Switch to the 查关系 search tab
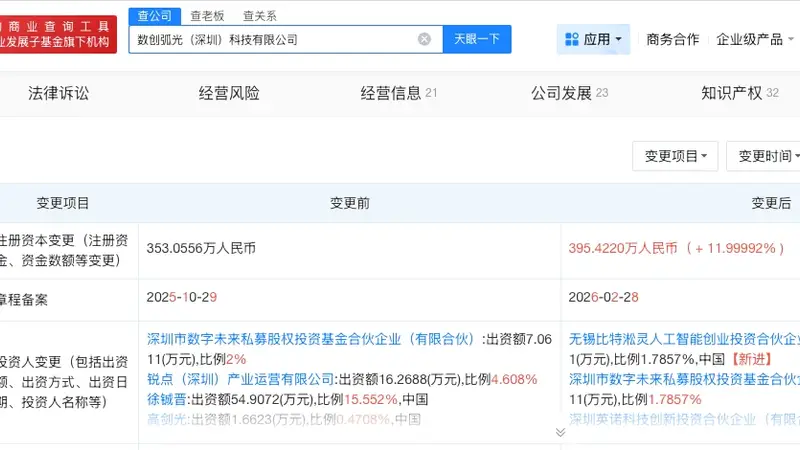This screenshot has width=800, height=450. pos(260,16)
